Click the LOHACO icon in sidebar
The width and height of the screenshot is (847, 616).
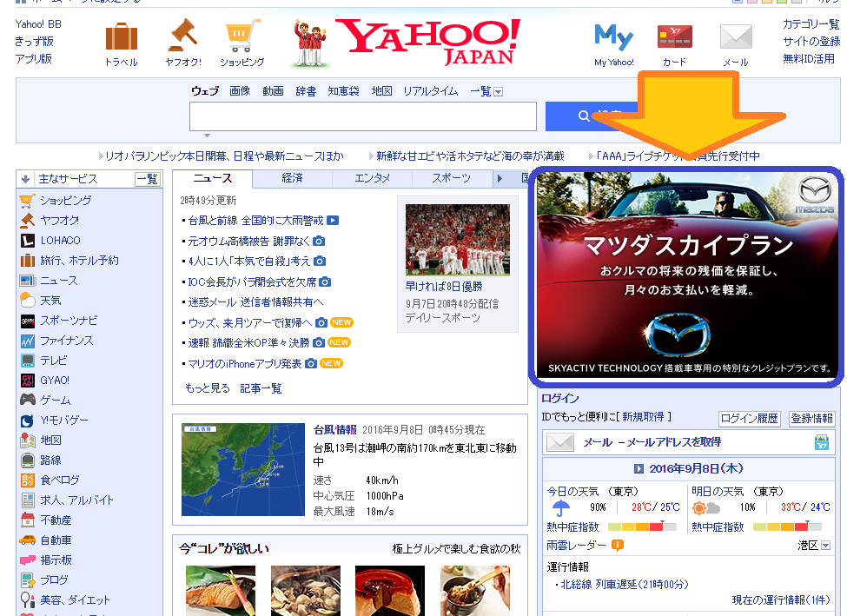(x=27, y=241)
